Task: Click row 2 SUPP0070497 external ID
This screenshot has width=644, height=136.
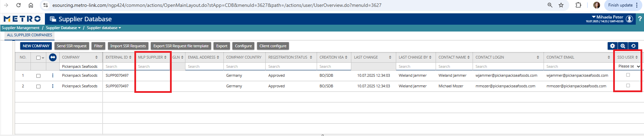Action: [x=117, y=86]
